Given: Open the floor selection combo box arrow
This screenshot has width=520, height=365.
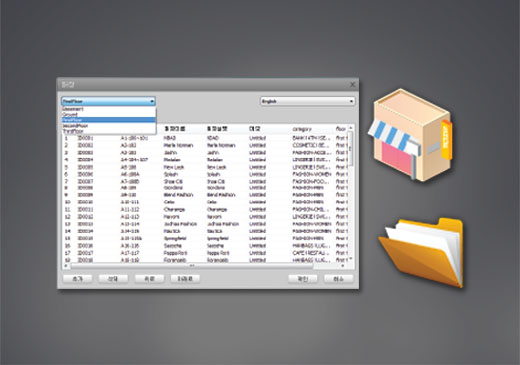Looking at the screenshot, I should pos(152,101).
